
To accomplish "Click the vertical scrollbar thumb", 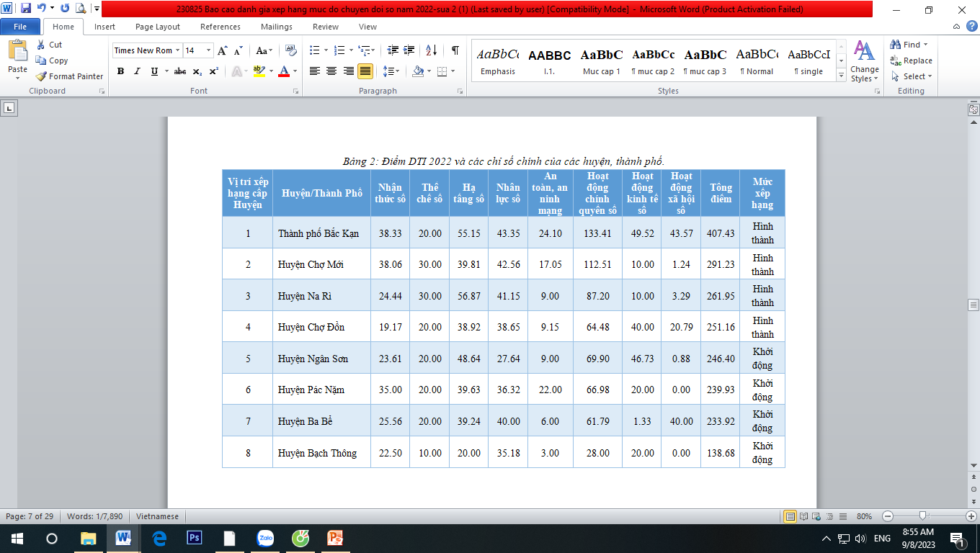I will 974,305.
